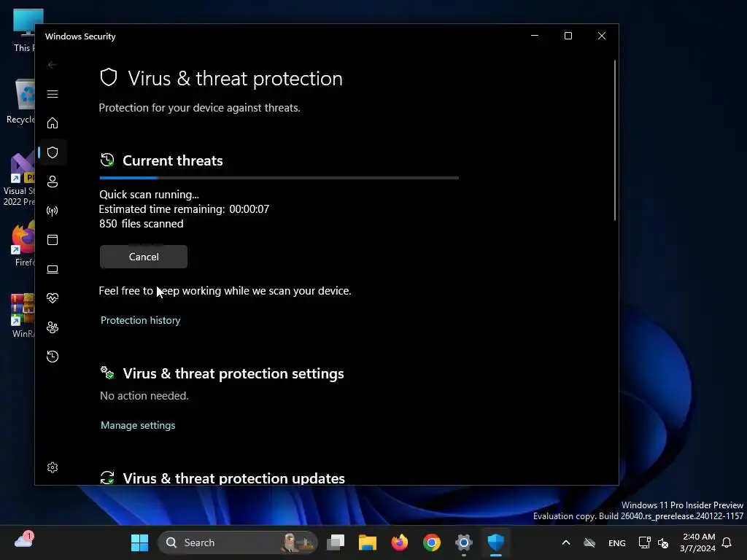Open Device performance & health heart icon
The height and width of the screenshot is (560, 747).
pyautogui.click(x=53, y=298)
